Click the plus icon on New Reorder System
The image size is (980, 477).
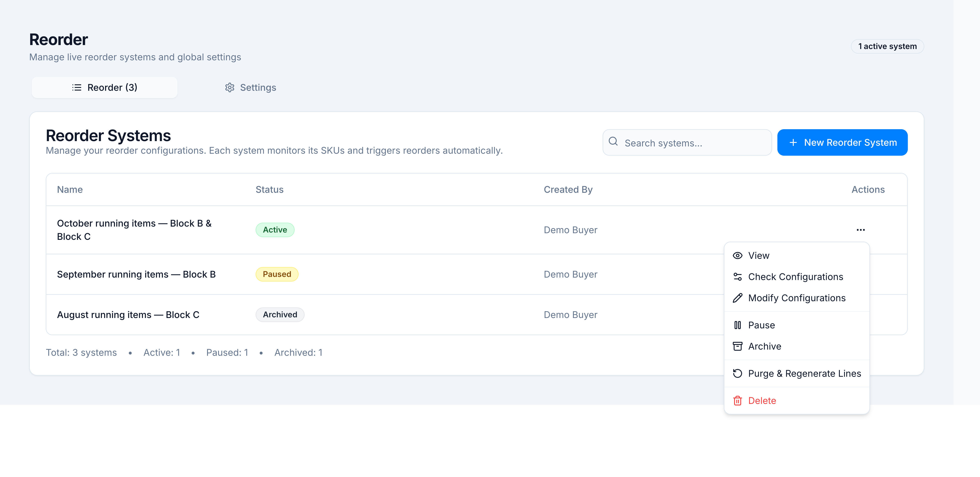[793, 143]
